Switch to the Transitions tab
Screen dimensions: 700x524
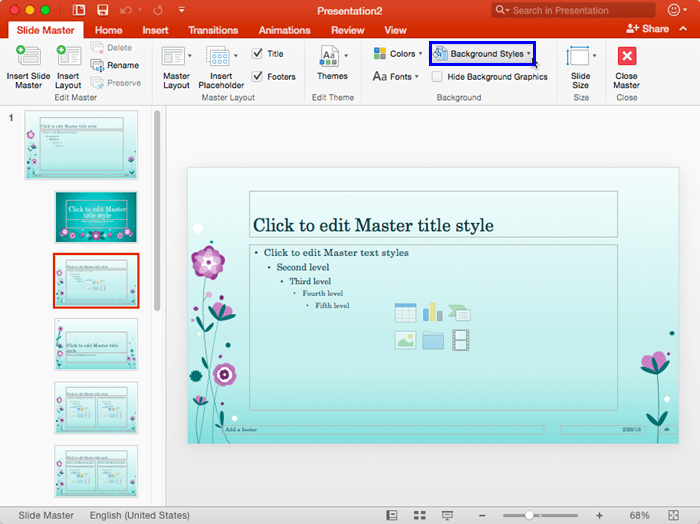coord(213,30)
